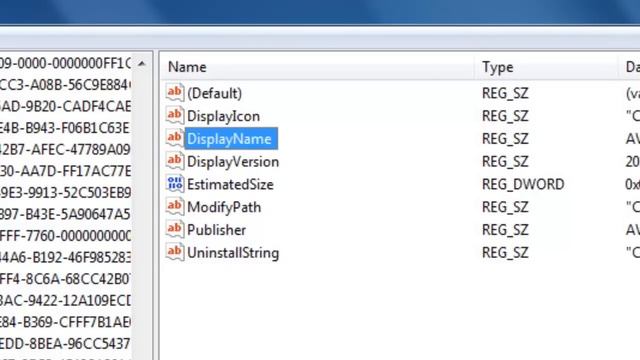Click the DisplayIcon string value icon
The width and height of the screenshot is (640, 360).
click(x=175, y=116)
